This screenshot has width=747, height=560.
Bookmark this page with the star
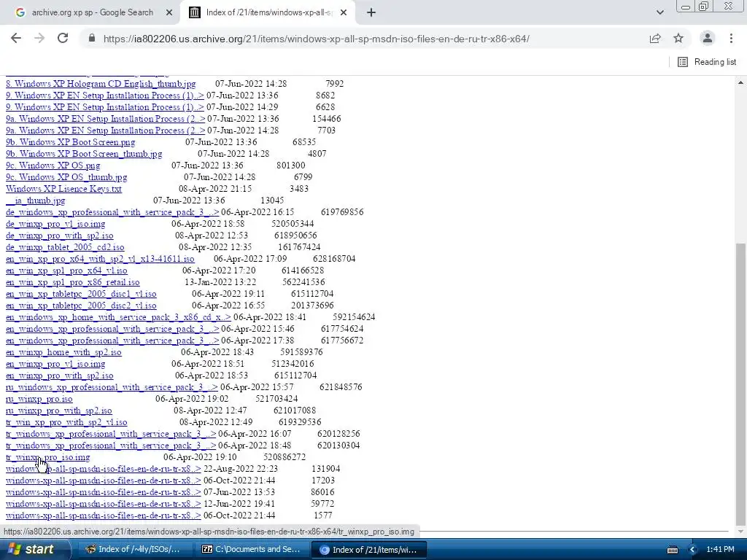click(678, 38)
